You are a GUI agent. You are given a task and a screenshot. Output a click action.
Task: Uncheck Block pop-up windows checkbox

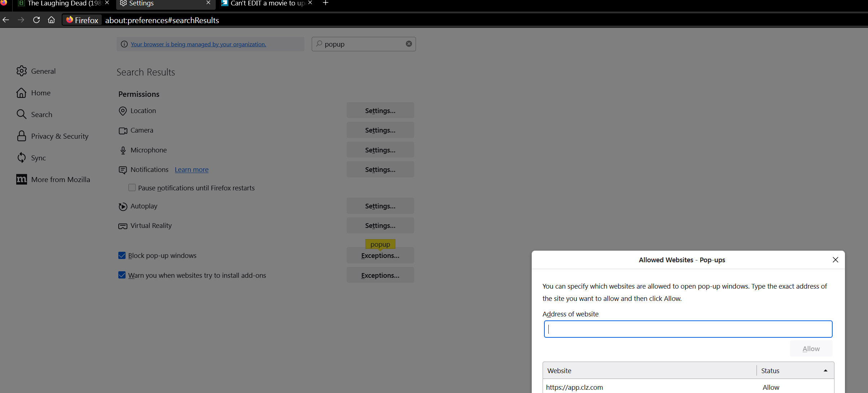[122, 256]
